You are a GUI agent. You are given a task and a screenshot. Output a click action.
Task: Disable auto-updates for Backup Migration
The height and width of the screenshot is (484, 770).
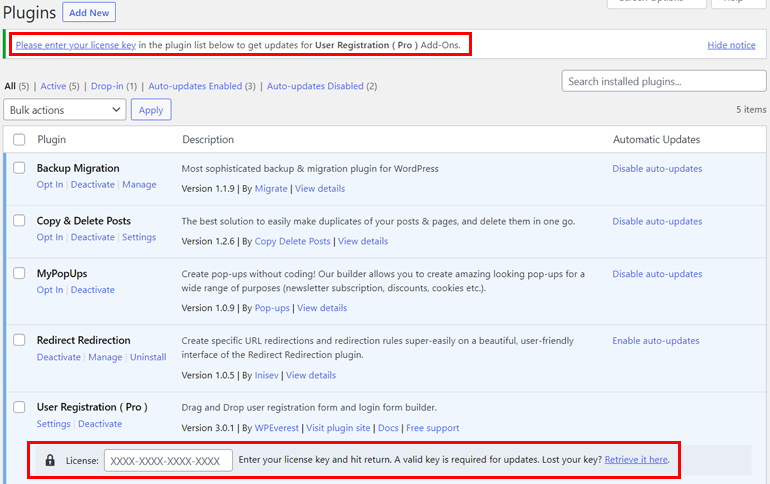point(657,168)
